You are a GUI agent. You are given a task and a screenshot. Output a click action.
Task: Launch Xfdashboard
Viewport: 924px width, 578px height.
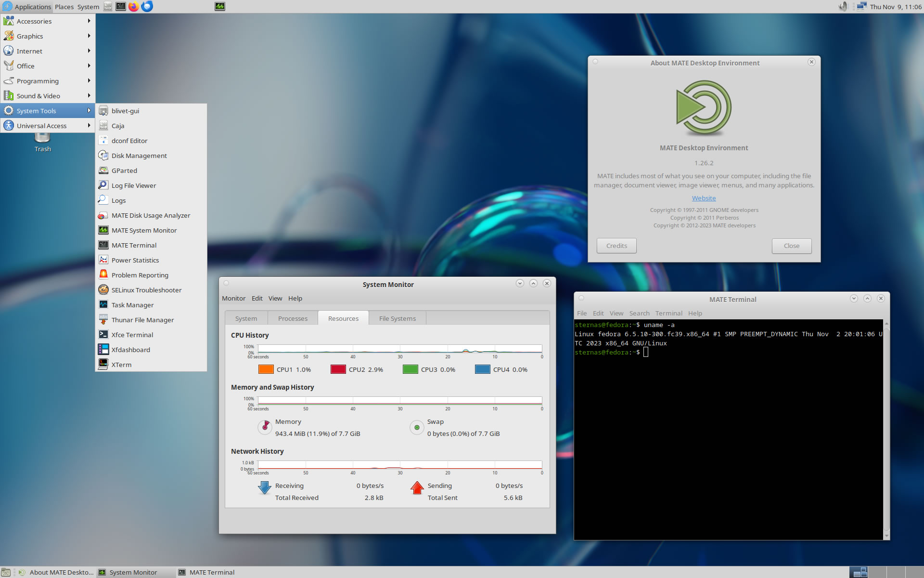coord(151,350)
